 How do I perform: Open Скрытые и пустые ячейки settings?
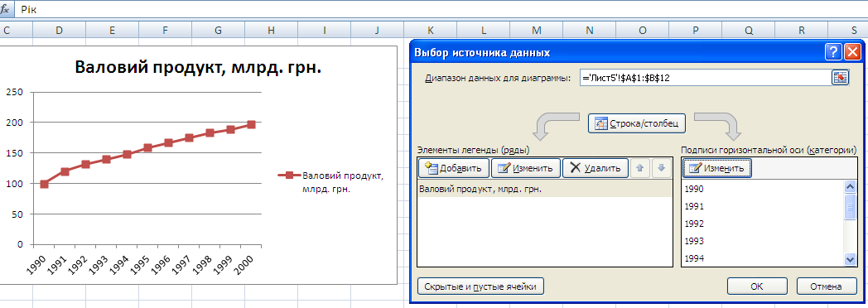(x=480, y=286)
